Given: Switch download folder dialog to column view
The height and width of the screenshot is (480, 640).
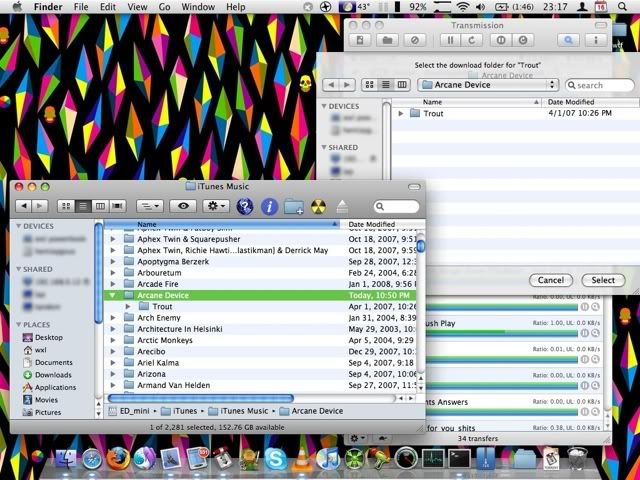Looking at the screenshot, I should tap(402, 85).
